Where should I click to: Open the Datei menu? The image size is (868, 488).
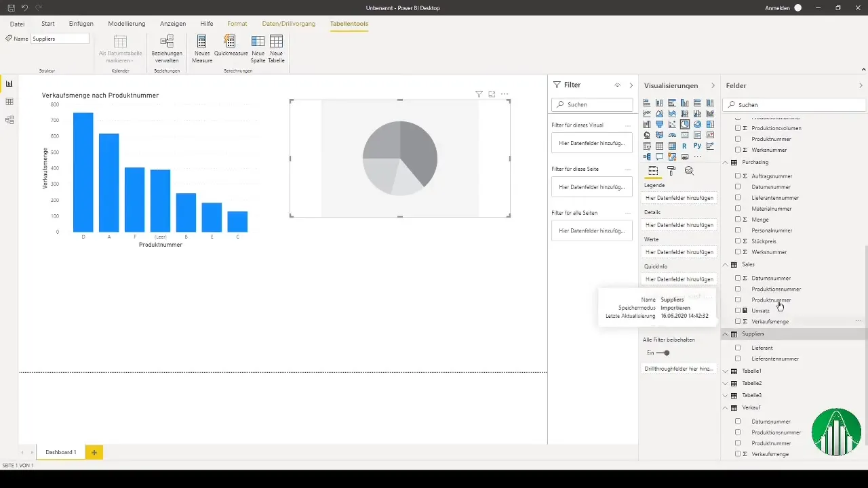point(18,24)
